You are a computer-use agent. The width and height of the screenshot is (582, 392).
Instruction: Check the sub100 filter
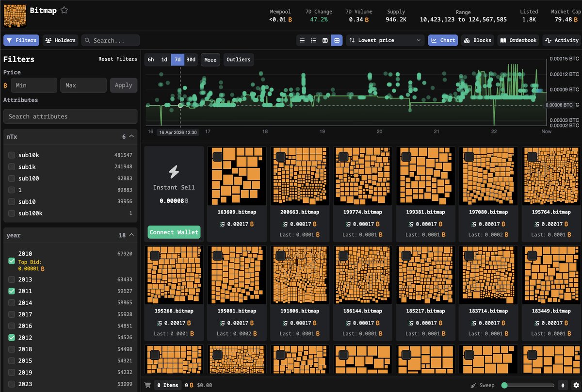pyautogui.click(x=12, y=179)
